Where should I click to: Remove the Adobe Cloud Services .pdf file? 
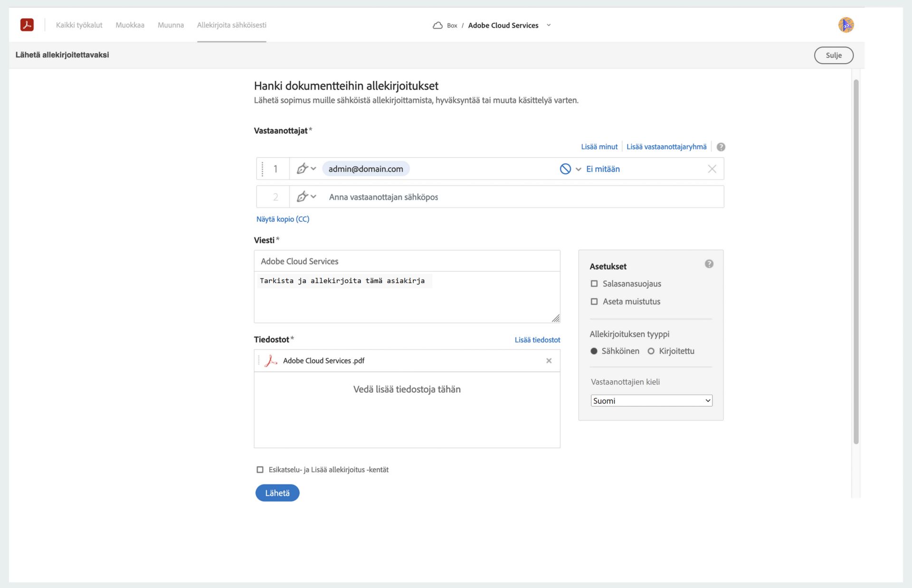coord(549,360)
